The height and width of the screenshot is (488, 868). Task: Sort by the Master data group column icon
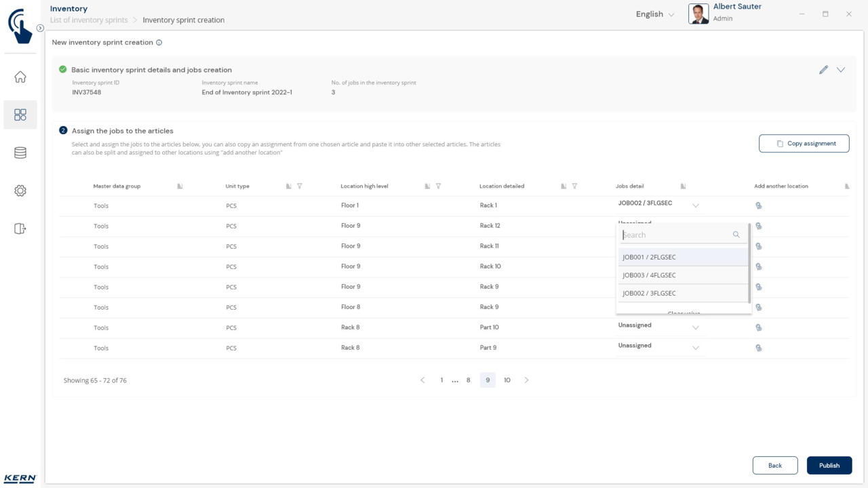(180, 186)
